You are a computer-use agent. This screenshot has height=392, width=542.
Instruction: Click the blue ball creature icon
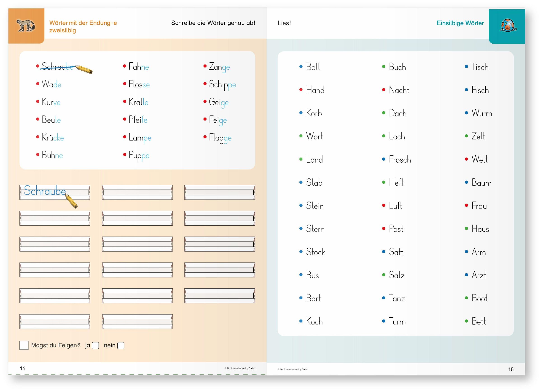507,26
